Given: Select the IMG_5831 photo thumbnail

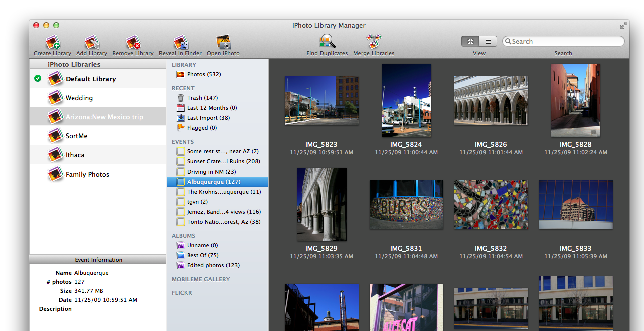Looking at the screenshot, I should [x=406, y=205].
